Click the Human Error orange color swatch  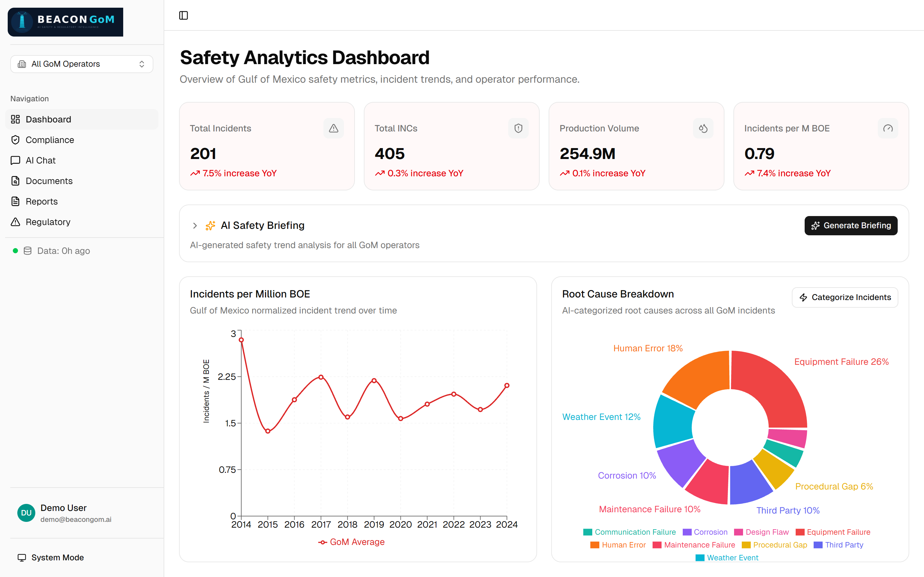(x=595, y=545)
